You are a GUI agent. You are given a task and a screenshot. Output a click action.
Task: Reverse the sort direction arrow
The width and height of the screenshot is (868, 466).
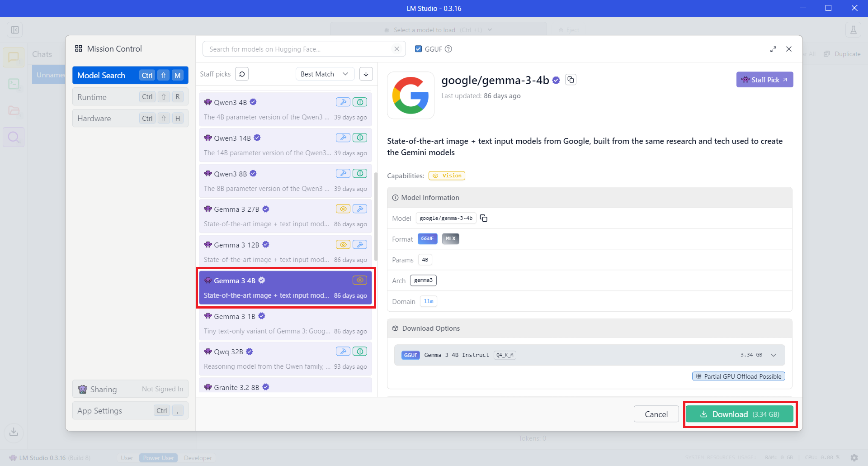[366, 74]
